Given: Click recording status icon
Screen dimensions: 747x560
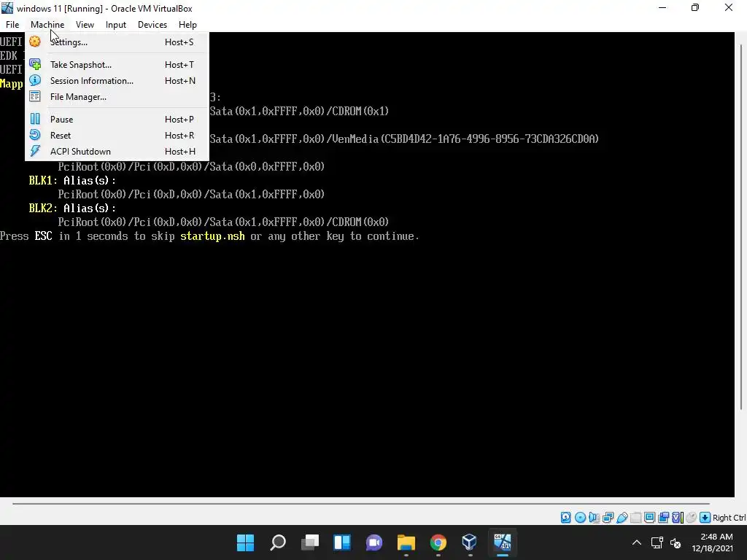Looking at the screenshot, I should coord(663,518).
